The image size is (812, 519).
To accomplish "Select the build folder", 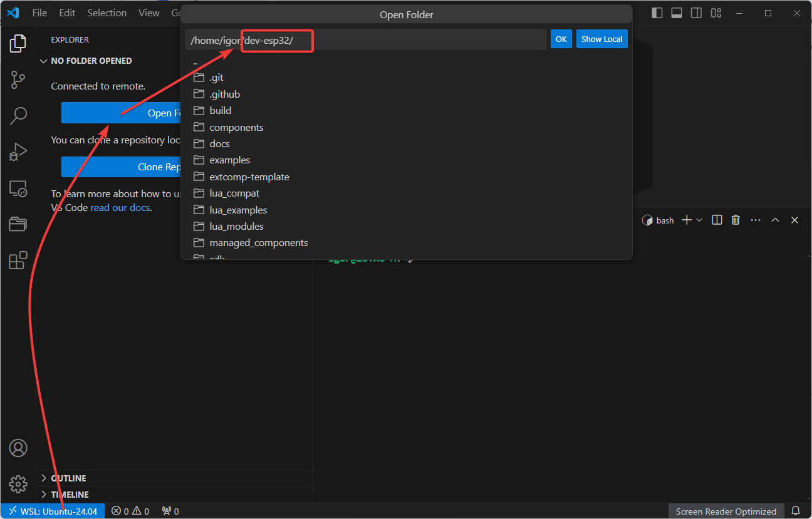I will [406, 110].
